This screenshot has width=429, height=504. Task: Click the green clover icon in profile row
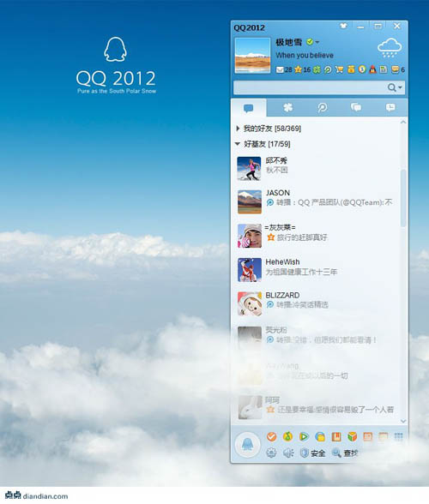pyautogui.click(x=317, y=69)
